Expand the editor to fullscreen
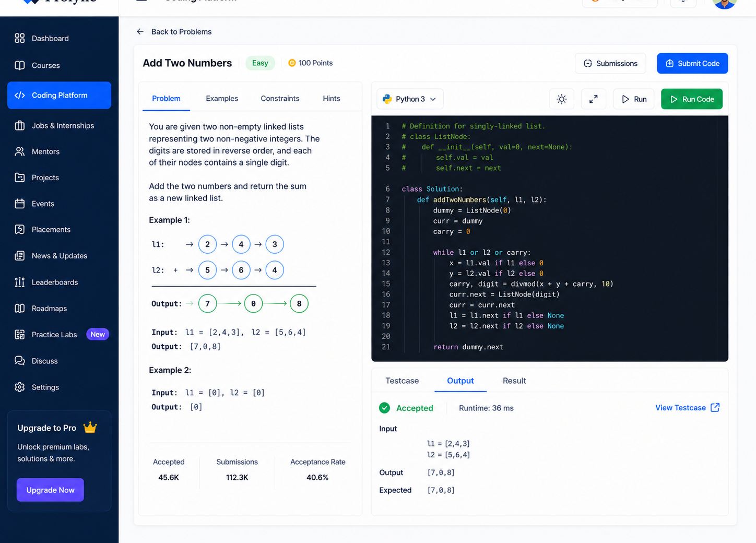Screen dimensions: 756x543 click(x=594, y=99)
